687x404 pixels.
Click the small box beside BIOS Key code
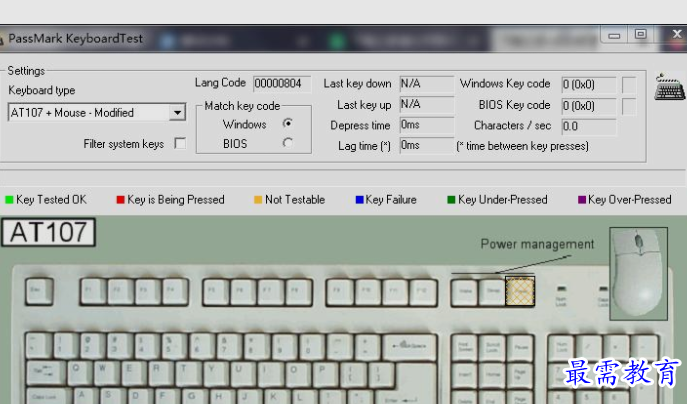tap(629, 106)
